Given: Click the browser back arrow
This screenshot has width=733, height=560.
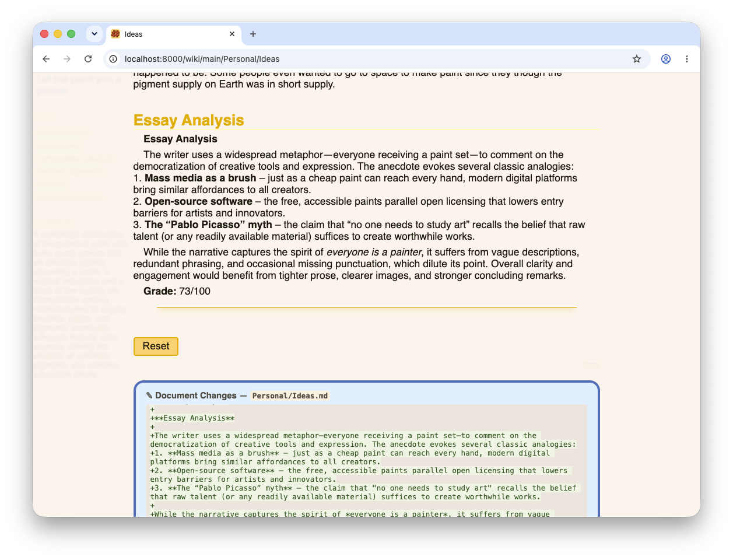Looking at the screenshot, I should tap(46, 59).
